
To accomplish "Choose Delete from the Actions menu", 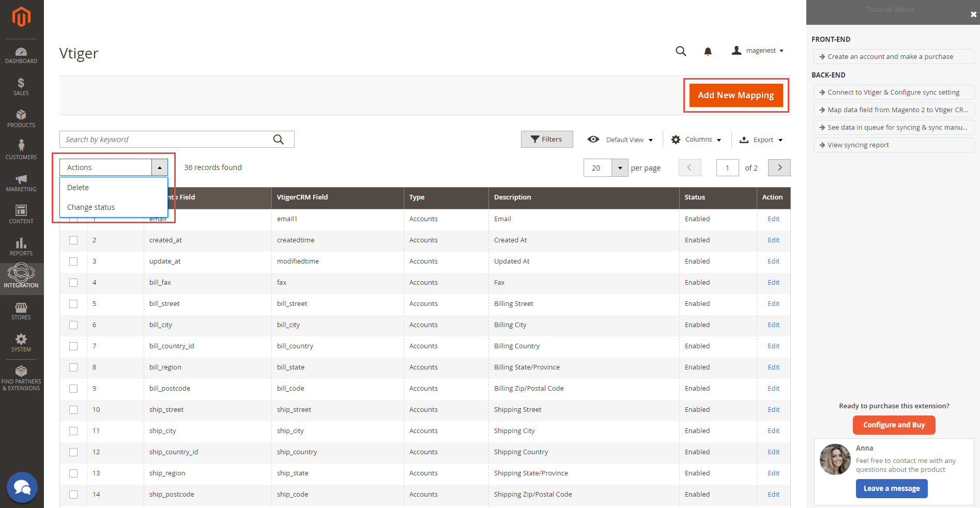I will 78,188.
